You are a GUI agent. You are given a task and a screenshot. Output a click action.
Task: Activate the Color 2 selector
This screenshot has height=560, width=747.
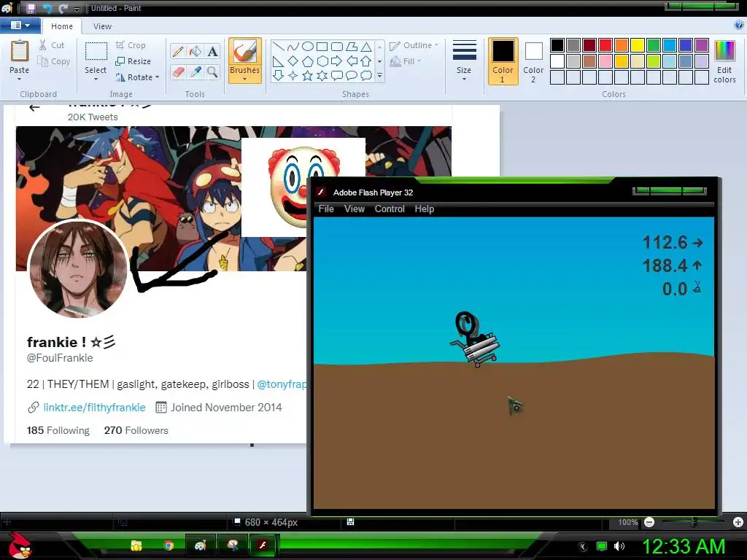(533, 61)
